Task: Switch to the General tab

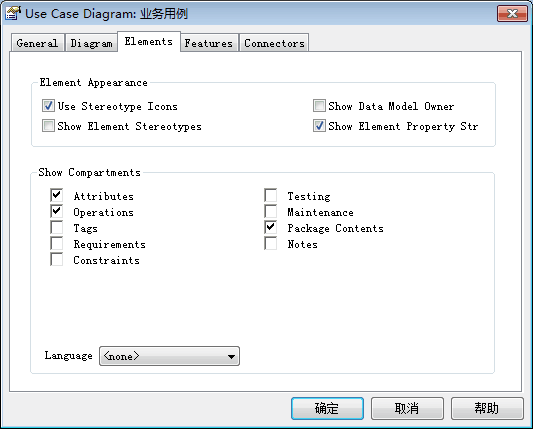Action: [37, 43]
